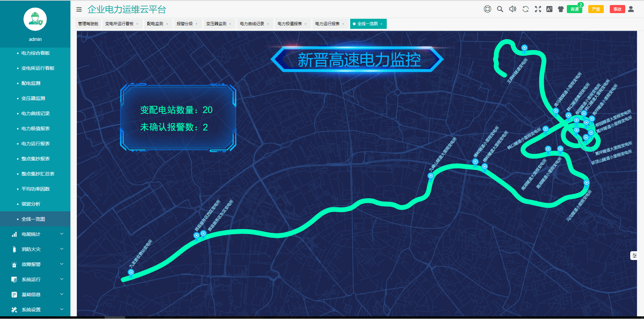Open the search magnifier icon

[x=500, y=9]
